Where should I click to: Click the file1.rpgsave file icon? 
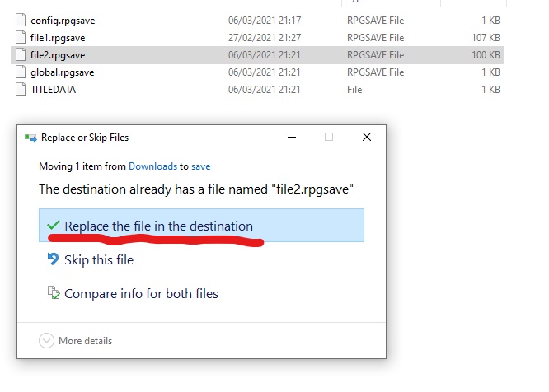click(x=22, y=37)
